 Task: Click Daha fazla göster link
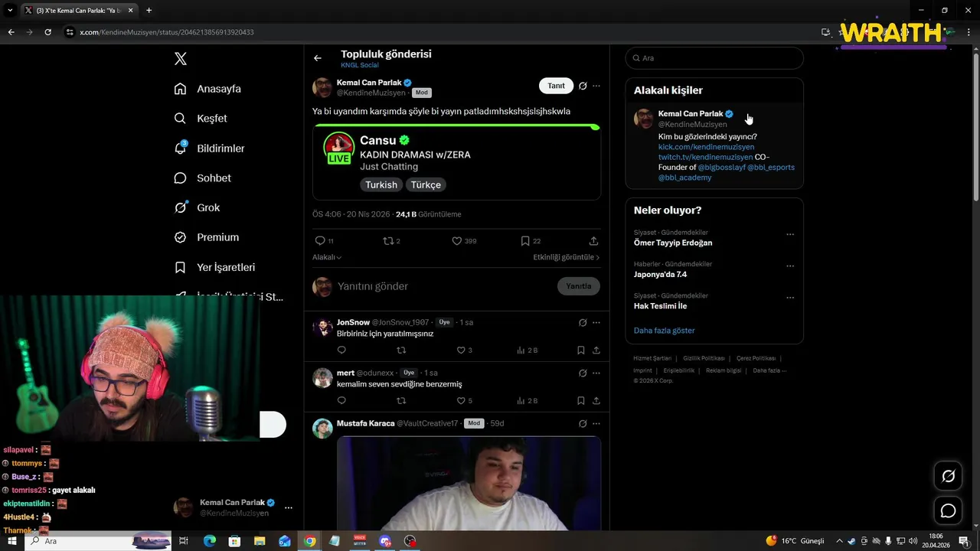pyautogui.click(x=665, y=331)
